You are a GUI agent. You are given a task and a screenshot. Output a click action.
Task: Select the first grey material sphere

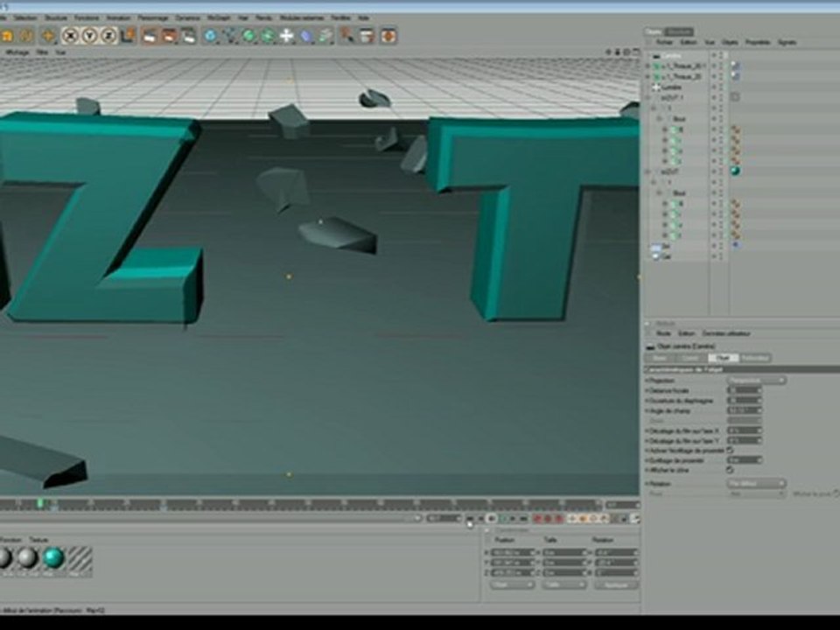[4, 558]
